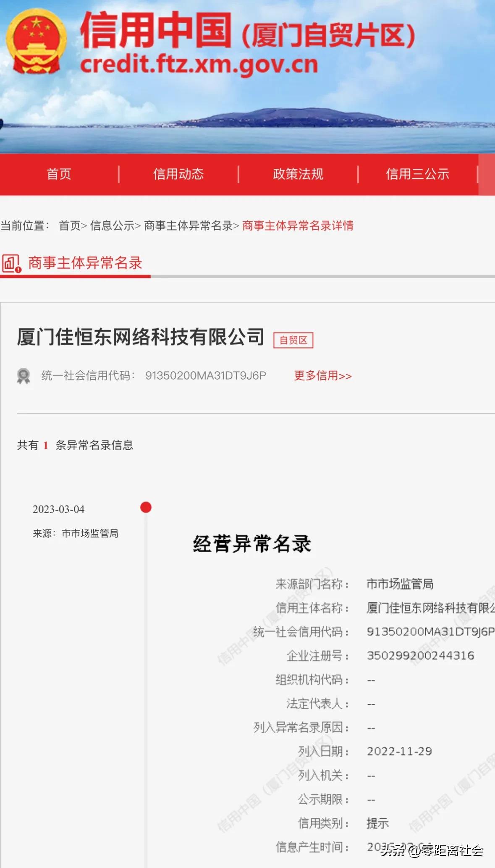
Task: Click the 企业注册号 label
Action: click(x=318, y=656)
